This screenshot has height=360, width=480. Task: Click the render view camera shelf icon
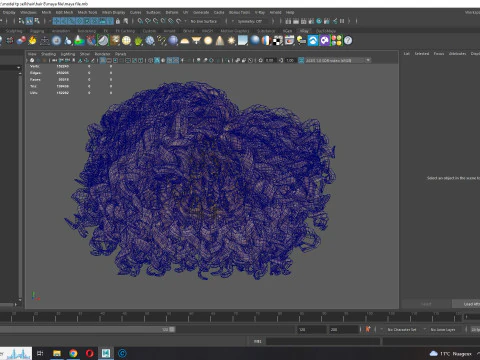[289, 41]
